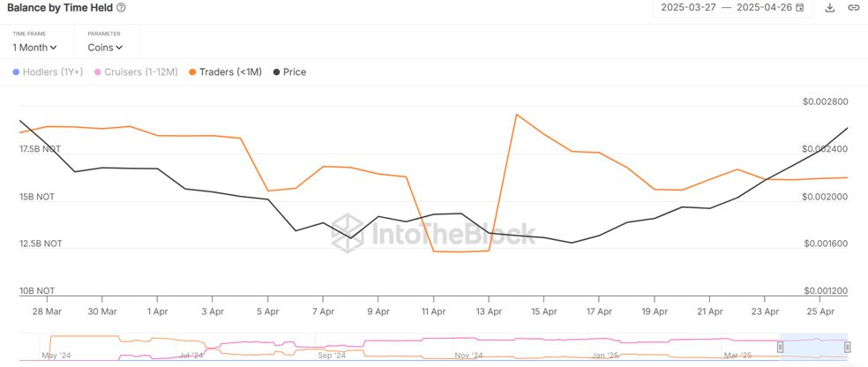
Task: Click the end date 2025-04-26
Action: click(765, 8)
